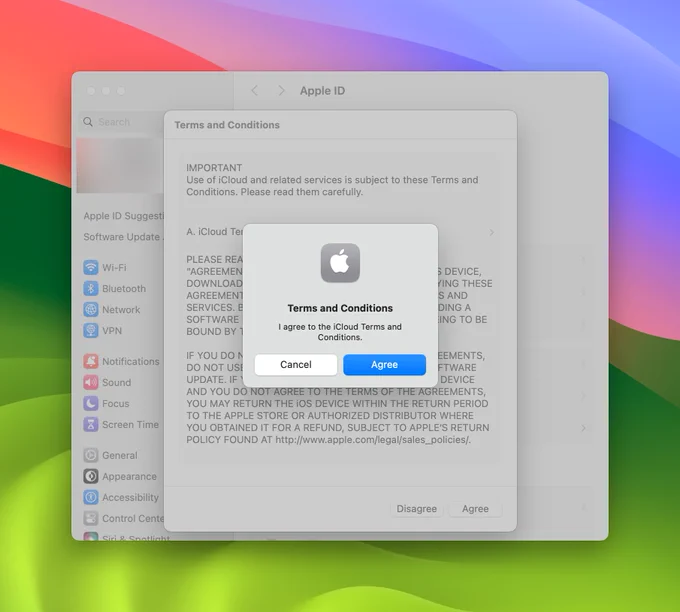The height and width of the screenshot is (612, 680).
Task: Select the VPN icon in sidebar
Action: pyautogui.click(x=91, y=331)
